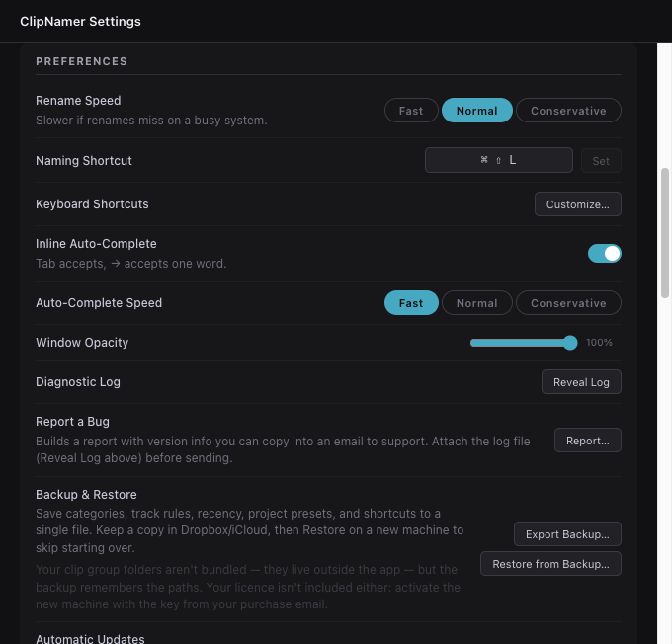Click Reveal Log button

point(581,382)
